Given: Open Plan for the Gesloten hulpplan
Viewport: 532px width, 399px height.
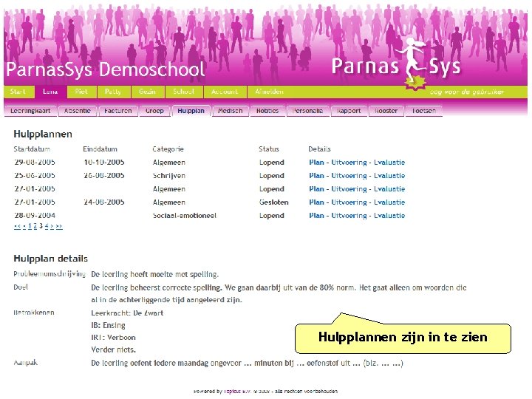Looking at the screenshot, I should [x=316, y=202].
